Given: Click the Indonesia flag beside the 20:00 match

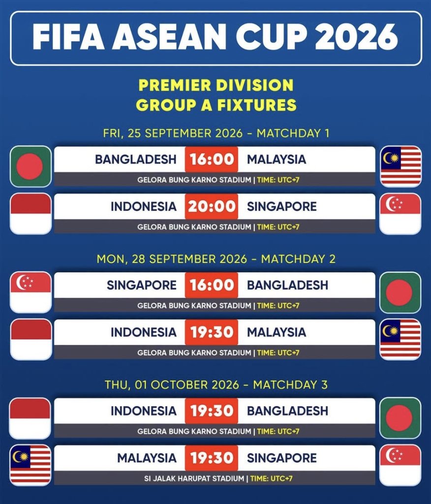Looking at the screenshot, I should (x=31, y=214).
